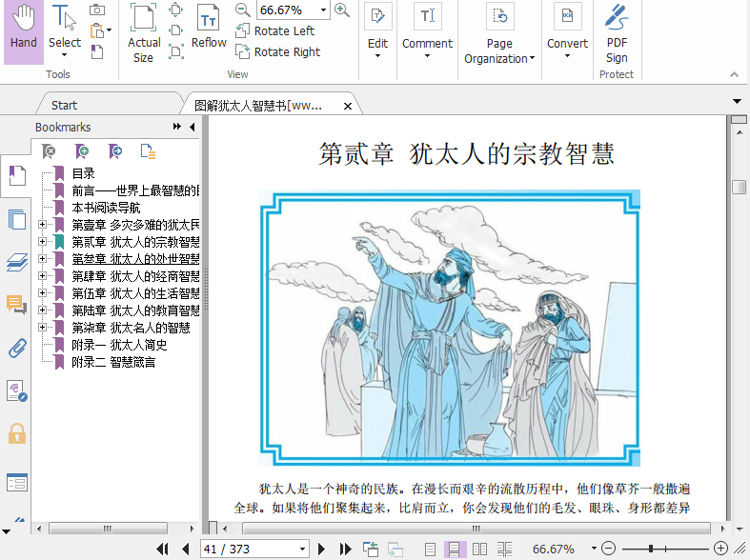
Task: Select the Hand tool
Action: coord(24,29)
